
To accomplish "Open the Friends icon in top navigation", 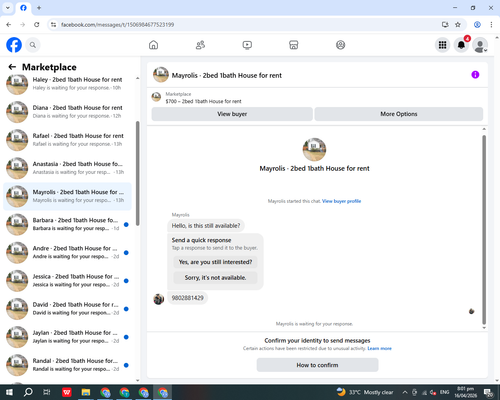I will coord(200,45).
